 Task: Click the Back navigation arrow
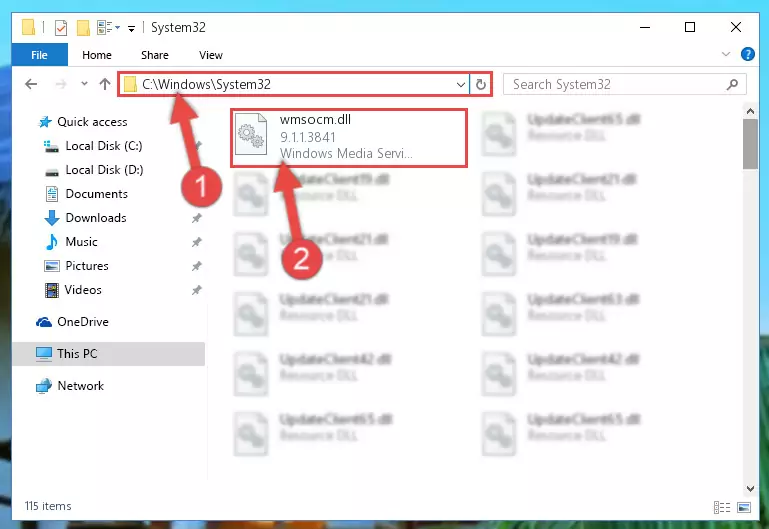[31, 84]
